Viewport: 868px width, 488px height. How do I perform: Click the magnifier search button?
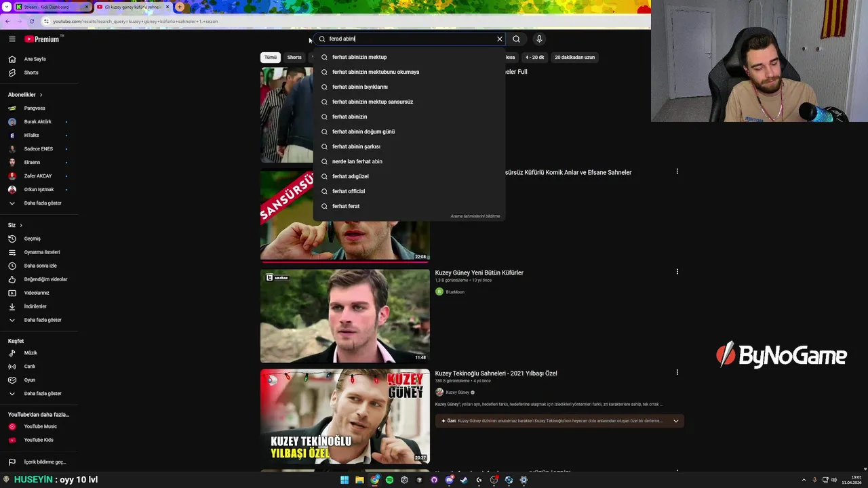coord(516,39)
